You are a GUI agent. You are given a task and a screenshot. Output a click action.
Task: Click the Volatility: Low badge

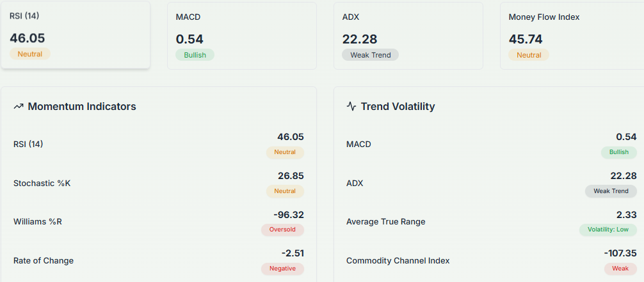(x=608, y=230)
